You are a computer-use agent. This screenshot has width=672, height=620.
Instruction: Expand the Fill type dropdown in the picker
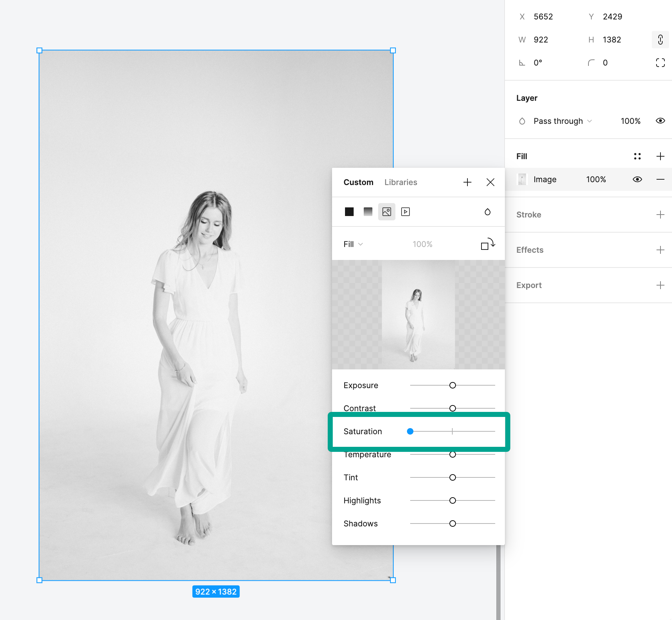pos(353,244)
